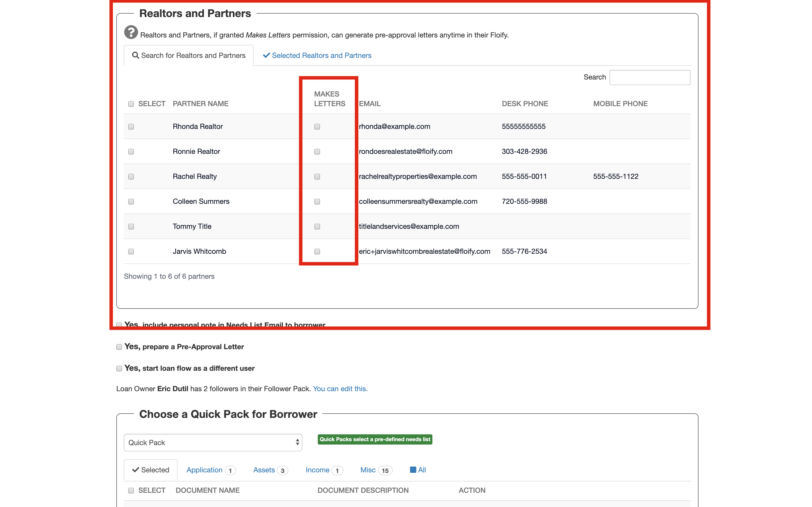Click the blue All square icon

pyautogui.click(x=413, y=470)
